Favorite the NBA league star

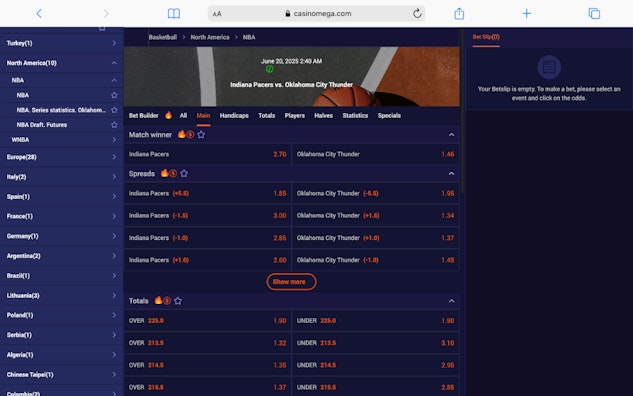(x=114, y=95)
